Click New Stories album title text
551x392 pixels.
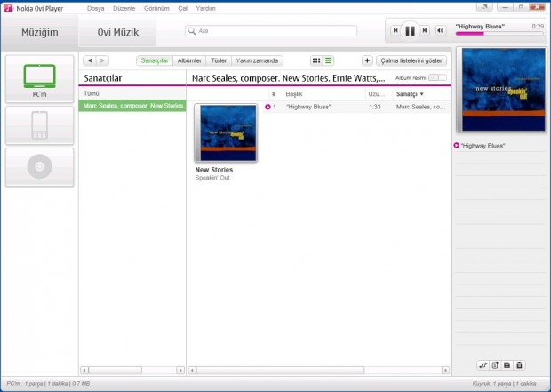[214, 170]
